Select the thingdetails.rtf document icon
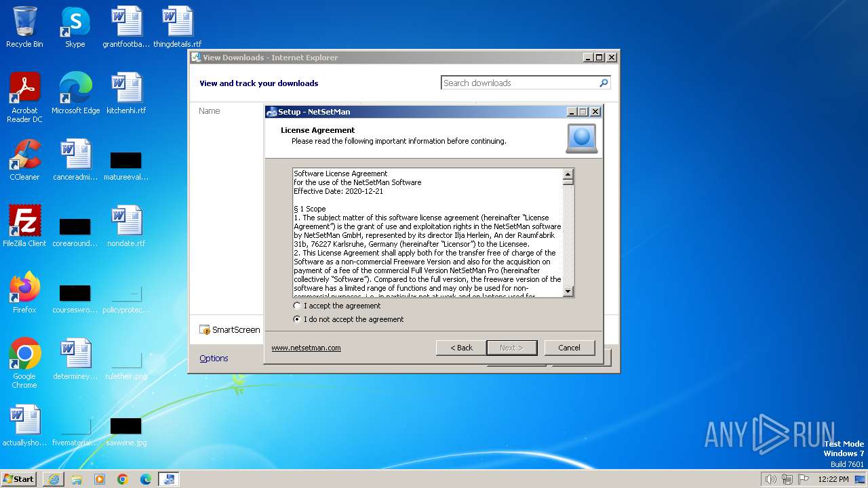This screenshot has height=488, width=868. tap(177, 27)
